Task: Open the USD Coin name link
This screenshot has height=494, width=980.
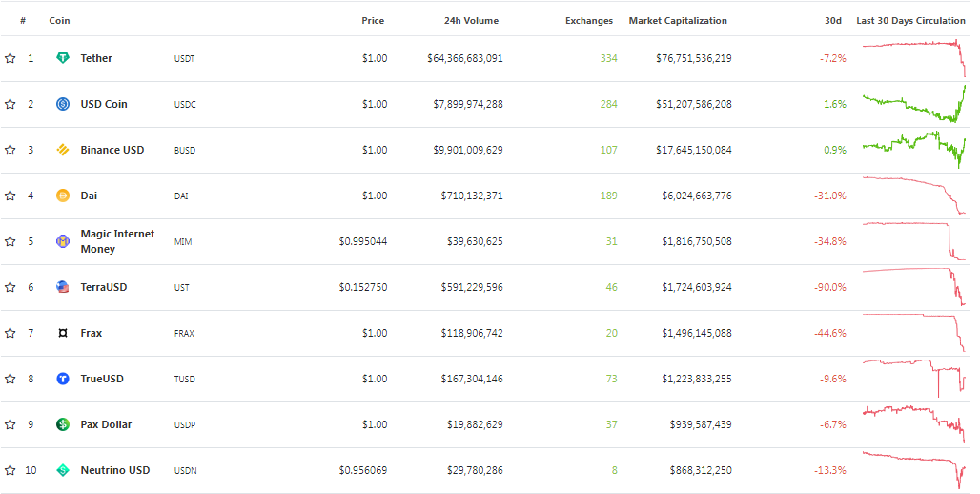Action: tap(104, 104)
